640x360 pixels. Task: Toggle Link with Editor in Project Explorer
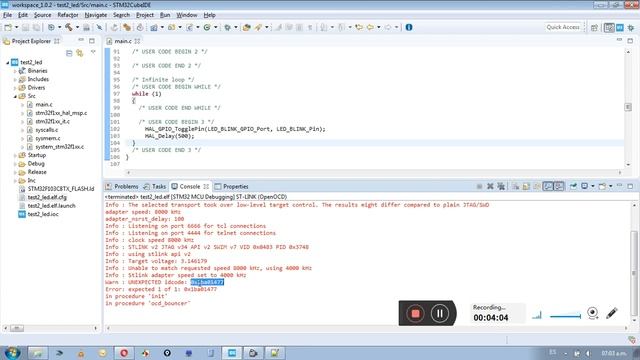pos(80,53)
